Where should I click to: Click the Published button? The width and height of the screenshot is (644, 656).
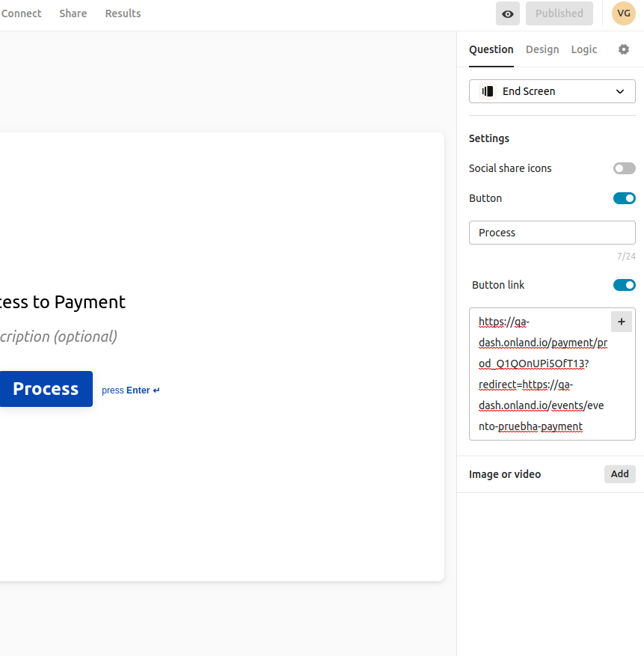(x=559, y=13)
